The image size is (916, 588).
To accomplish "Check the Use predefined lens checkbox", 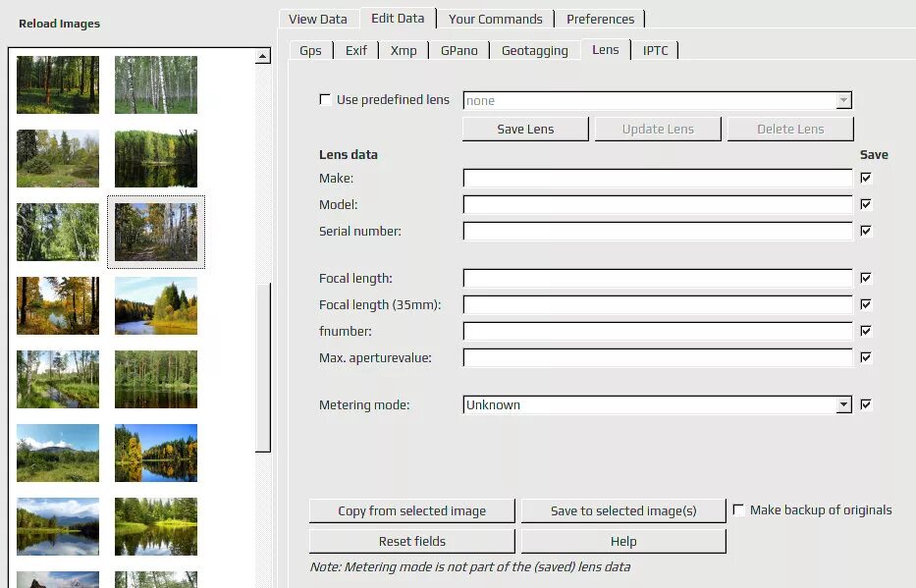I will click(325, 99).
